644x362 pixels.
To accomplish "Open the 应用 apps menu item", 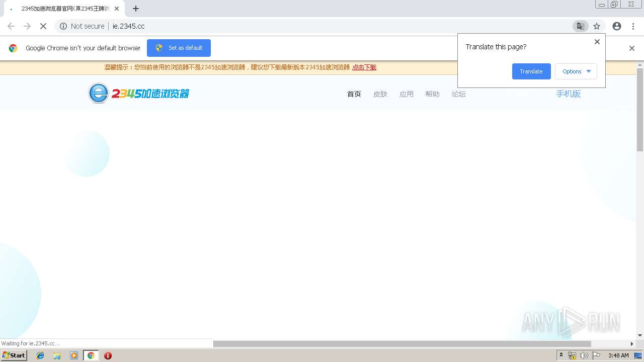I will (407, 94).
